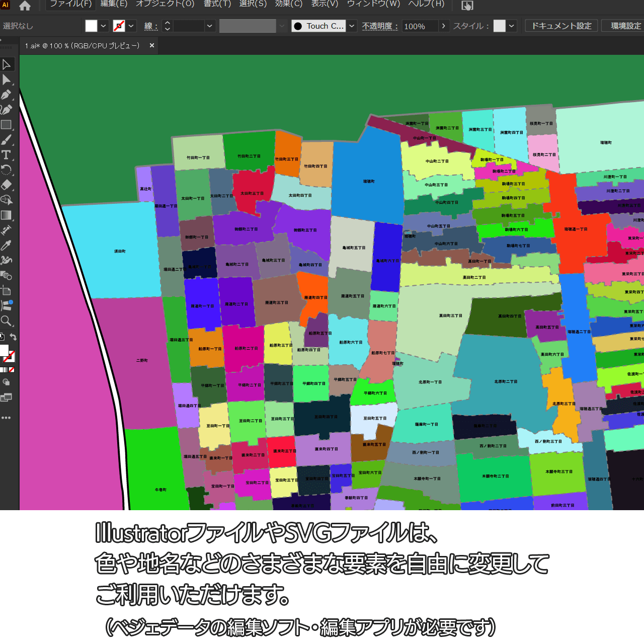Select the Direct Selection tool

tap(7, 79)
